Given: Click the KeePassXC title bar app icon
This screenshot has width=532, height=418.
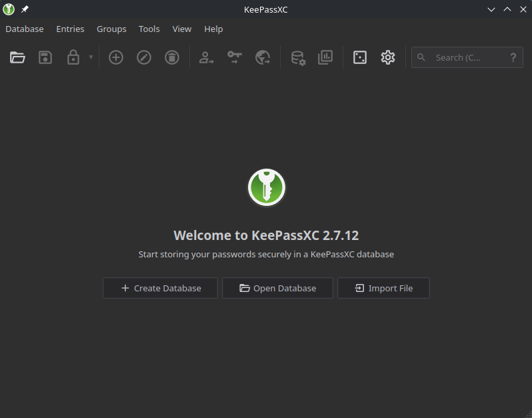Looking at the screenshot, I should point(9,9).
